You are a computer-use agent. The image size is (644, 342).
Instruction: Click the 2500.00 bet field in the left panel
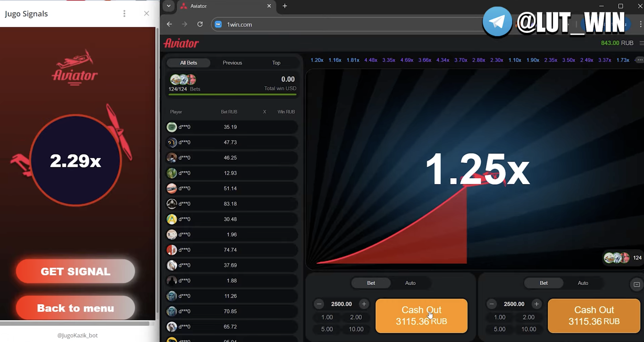[x=342, y=304]
